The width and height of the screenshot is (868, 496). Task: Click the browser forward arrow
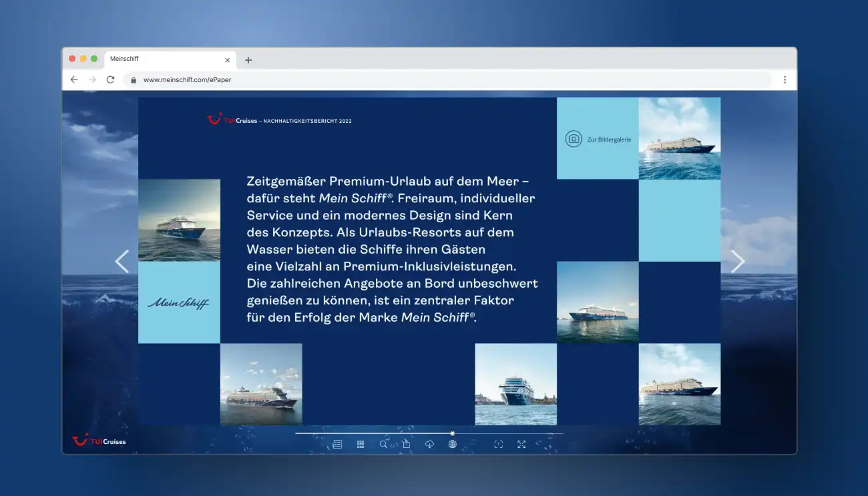click(x=92, y=79)
